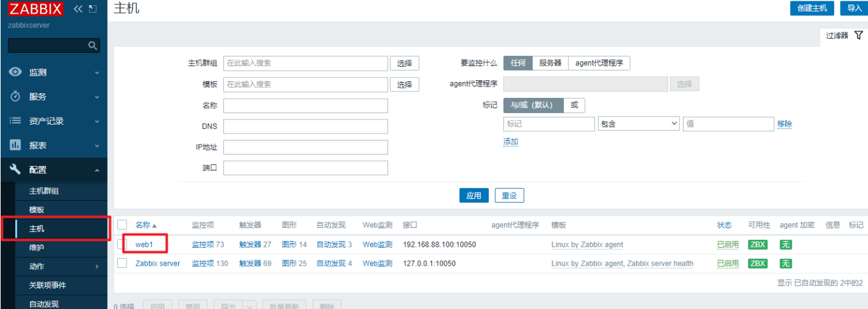This screenshot has width=868, height=309.
Task: Tick the select-all checkbox in table header
Action: 122,224
